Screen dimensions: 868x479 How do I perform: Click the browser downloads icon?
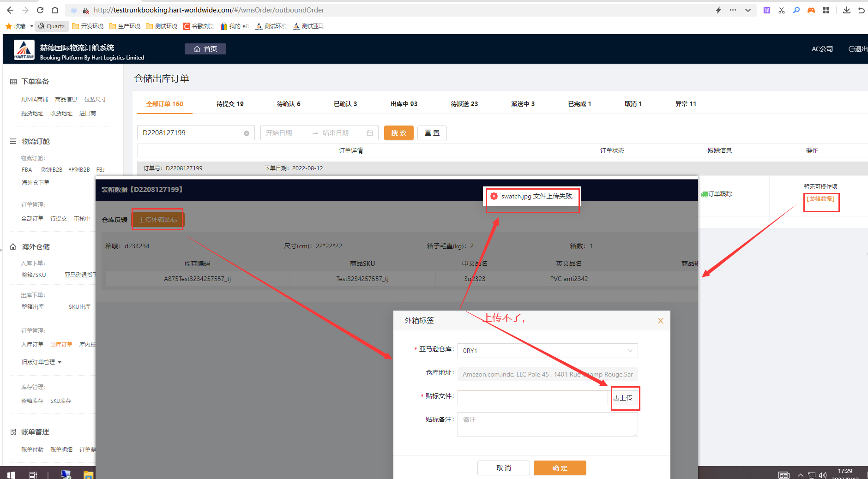click(x=846, y=10)
